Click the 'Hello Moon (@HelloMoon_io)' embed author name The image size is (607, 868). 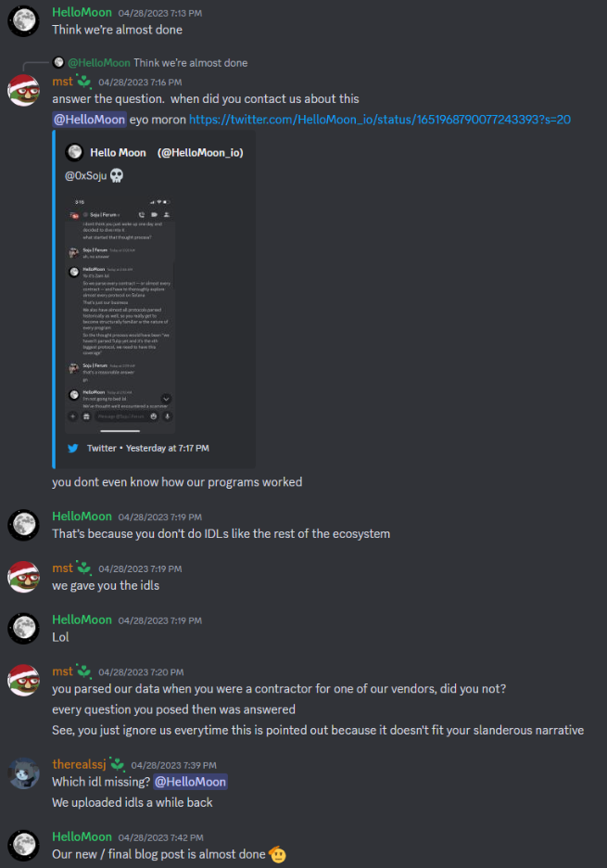tap(167, 153)
